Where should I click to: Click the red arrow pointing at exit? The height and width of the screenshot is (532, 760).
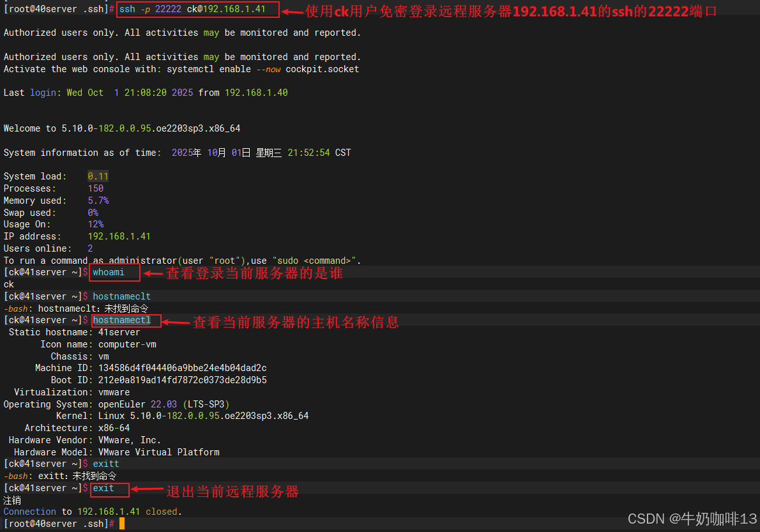(146, 490)
